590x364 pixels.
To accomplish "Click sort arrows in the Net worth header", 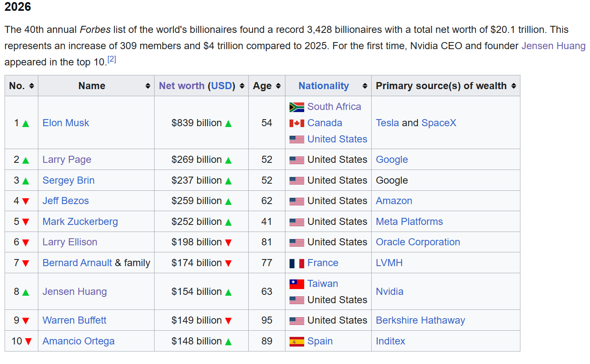I will pyautogui.click(x=242, y=86).
